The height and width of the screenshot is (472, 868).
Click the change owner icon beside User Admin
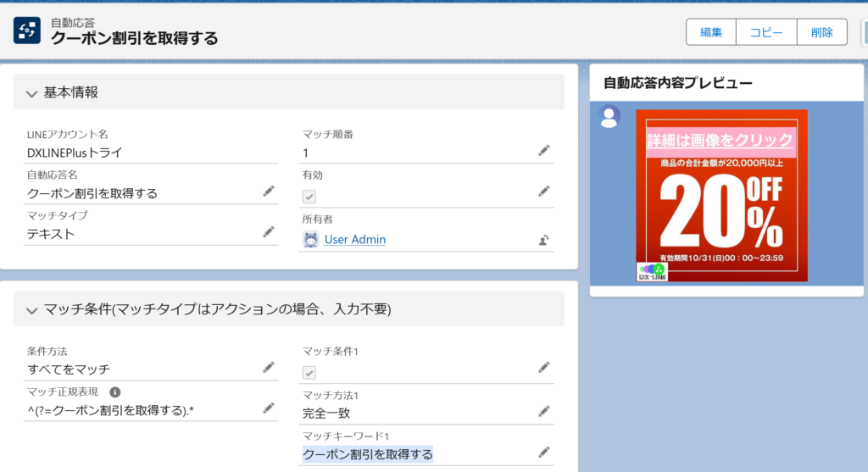pos(544,240)
